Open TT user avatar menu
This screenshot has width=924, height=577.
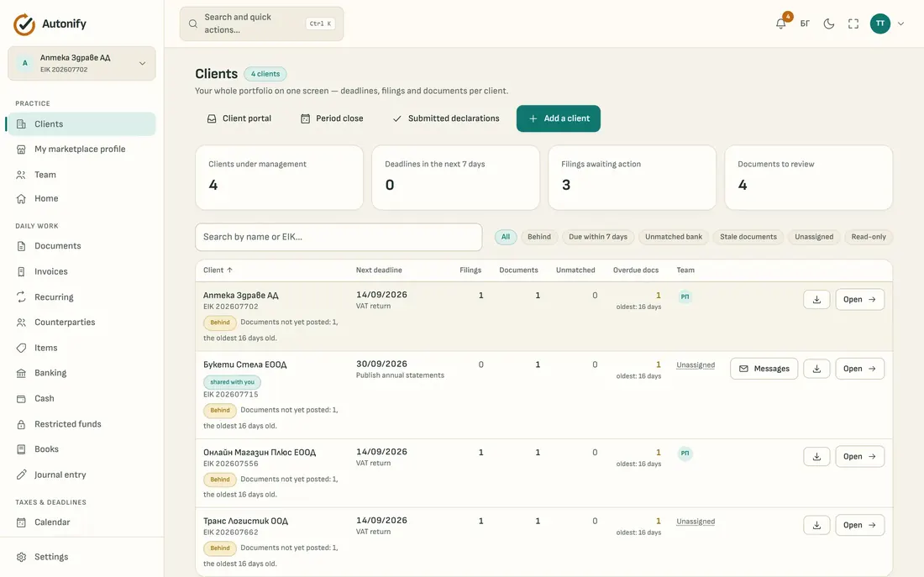click(x=879, y=24)
